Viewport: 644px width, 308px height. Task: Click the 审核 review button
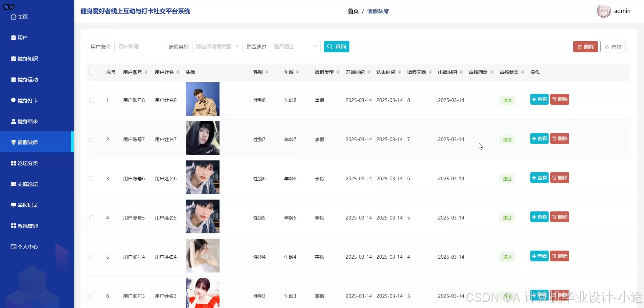coord(613,47)
